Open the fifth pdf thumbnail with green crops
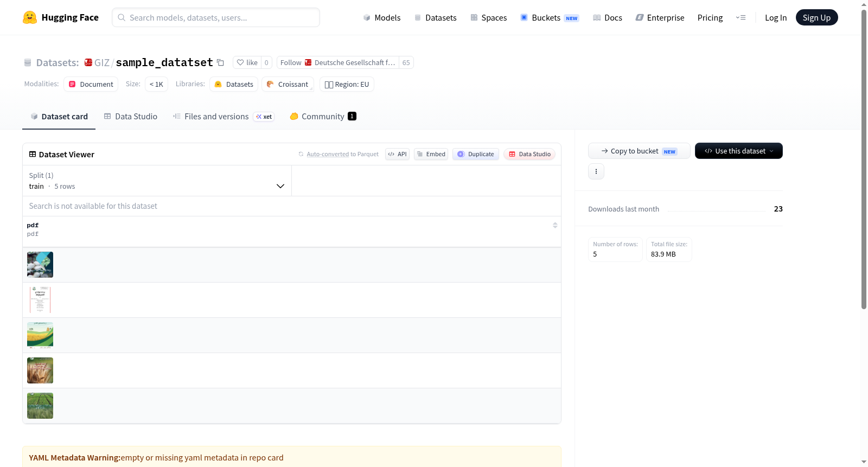Image resolution: width=868 pixels, height=467 pixels. point(40,406)
